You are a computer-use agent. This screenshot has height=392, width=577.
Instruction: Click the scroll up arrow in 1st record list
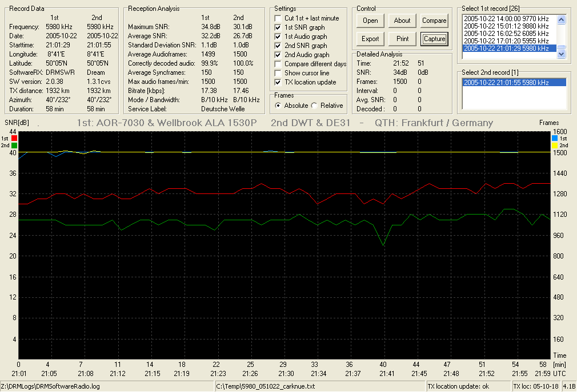(561, 19)
